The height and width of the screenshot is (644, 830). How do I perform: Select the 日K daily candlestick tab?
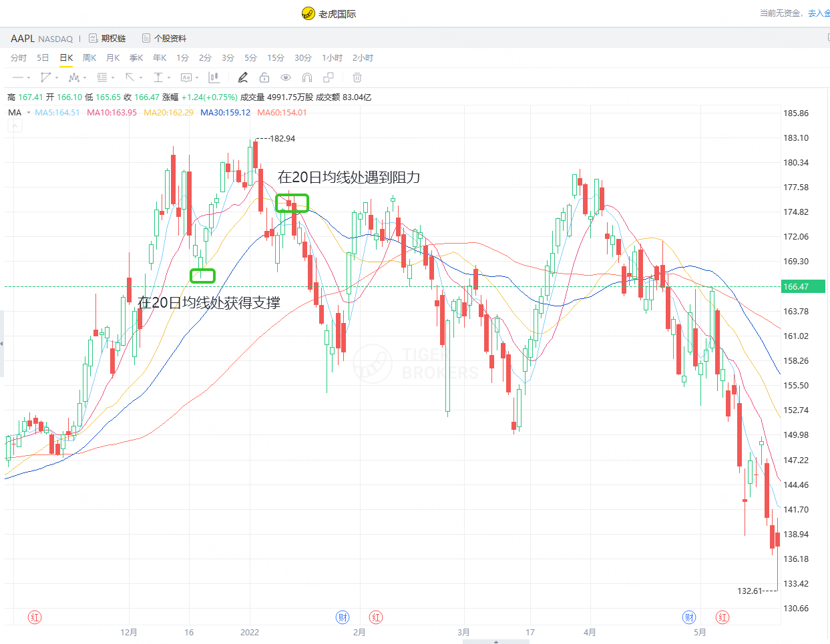click(66, 58)
